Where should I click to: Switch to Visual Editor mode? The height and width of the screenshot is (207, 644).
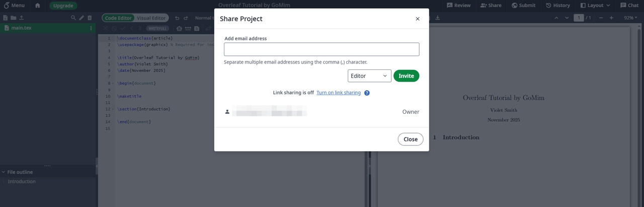(x=151, y=18)
